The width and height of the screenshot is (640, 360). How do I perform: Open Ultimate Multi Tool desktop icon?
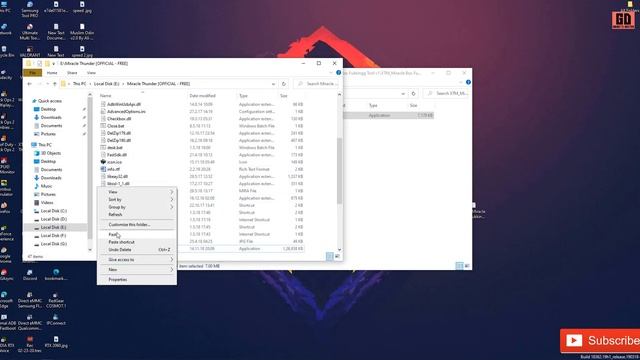(30, 31)
